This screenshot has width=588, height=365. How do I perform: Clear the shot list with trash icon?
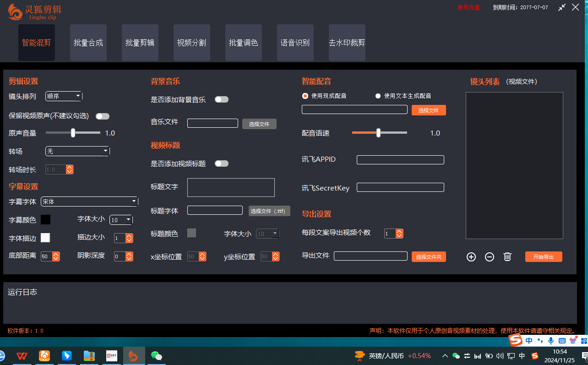[507, 257]
